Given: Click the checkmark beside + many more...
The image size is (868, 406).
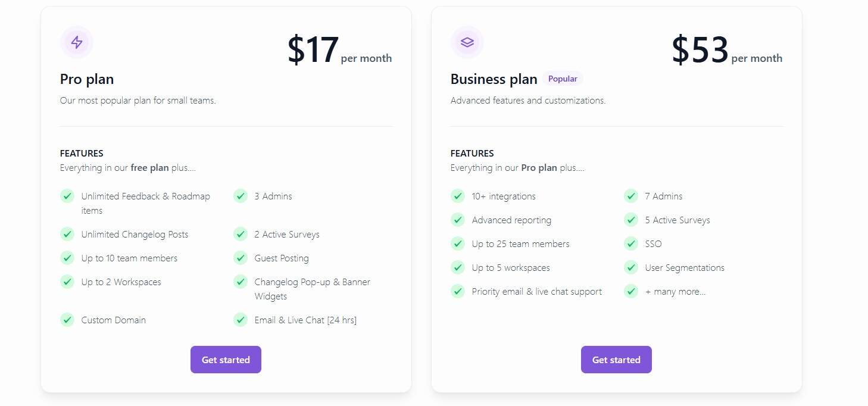Looking at the screenshot, I should [631, 291].
